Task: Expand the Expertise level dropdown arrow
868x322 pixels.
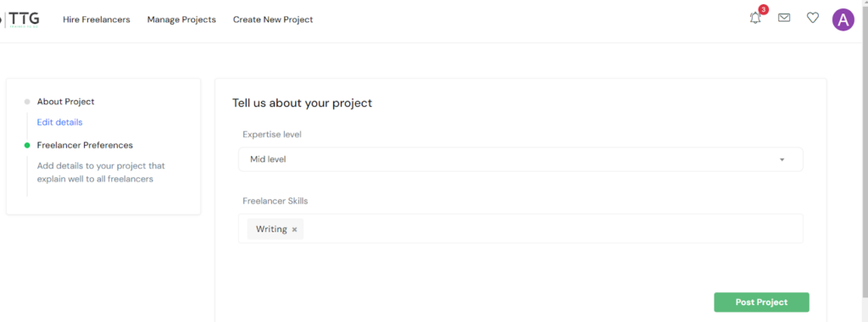Action: (x=782, y=160)
